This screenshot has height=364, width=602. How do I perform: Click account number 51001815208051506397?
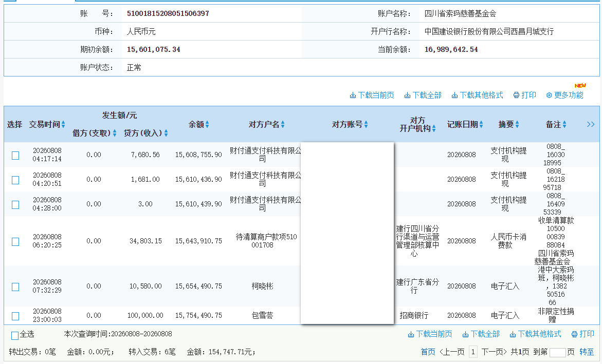click(x=168, y=13)
